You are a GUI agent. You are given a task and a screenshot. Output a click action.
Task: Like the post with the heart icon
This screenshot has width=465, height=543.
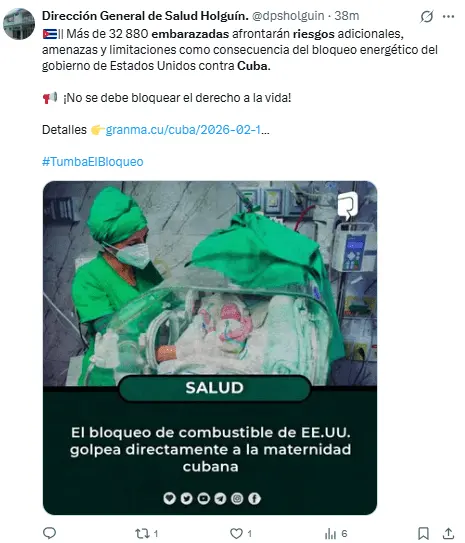[236, 533]
